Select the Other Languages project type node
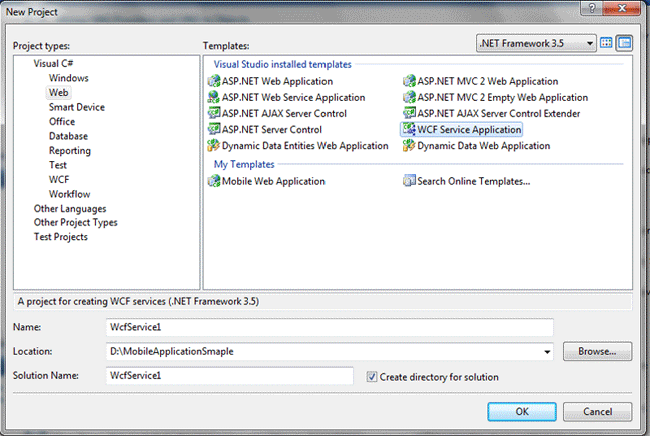 click(x=69, y=208)
